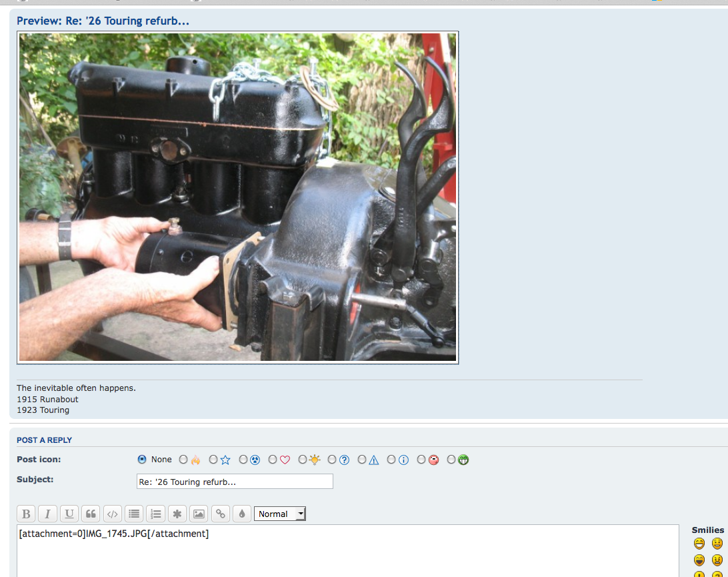This screenshot has width=728, height=577.
Task: Insert list item asterisk button
Action: click(x=177, y=514)
